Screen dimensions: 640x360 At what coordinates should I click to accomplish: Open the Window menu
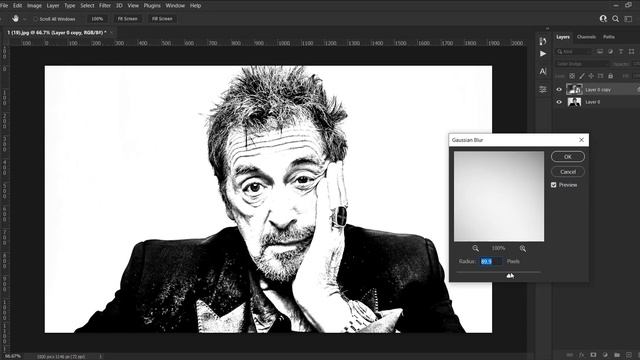(175, 6)
